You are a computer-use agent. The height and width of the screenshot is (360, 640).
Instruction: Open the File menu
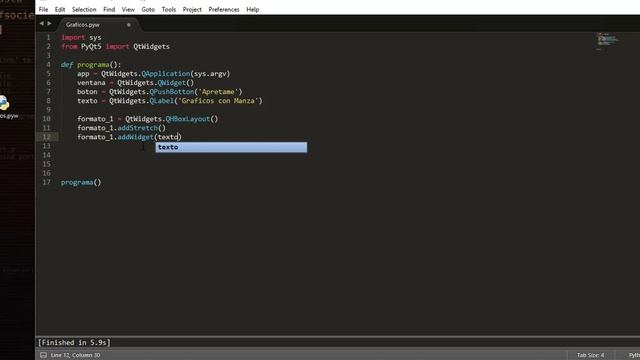coord(43,9)
